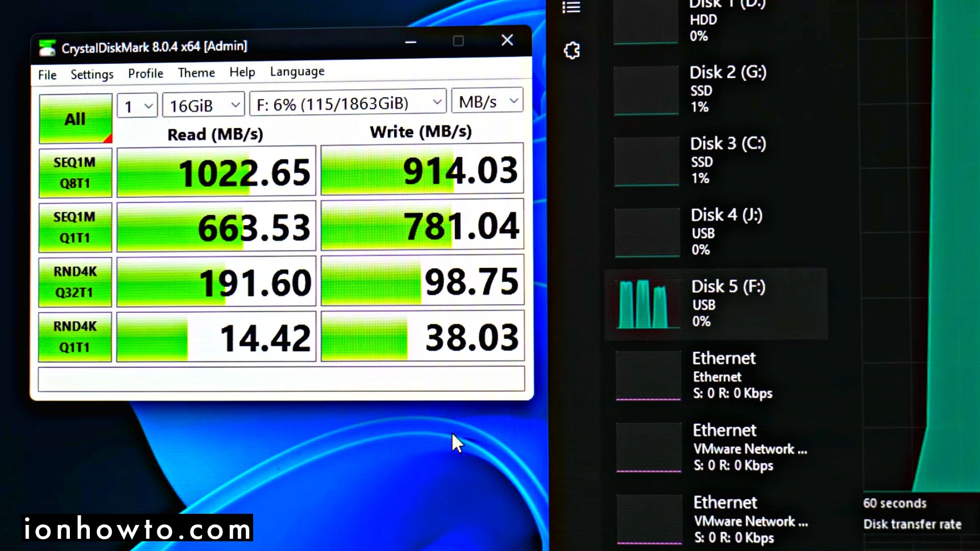Image resolution: width=980 pixels, height=551 pixels.
Task: Open the Help menu
Action: pos(242,72)
